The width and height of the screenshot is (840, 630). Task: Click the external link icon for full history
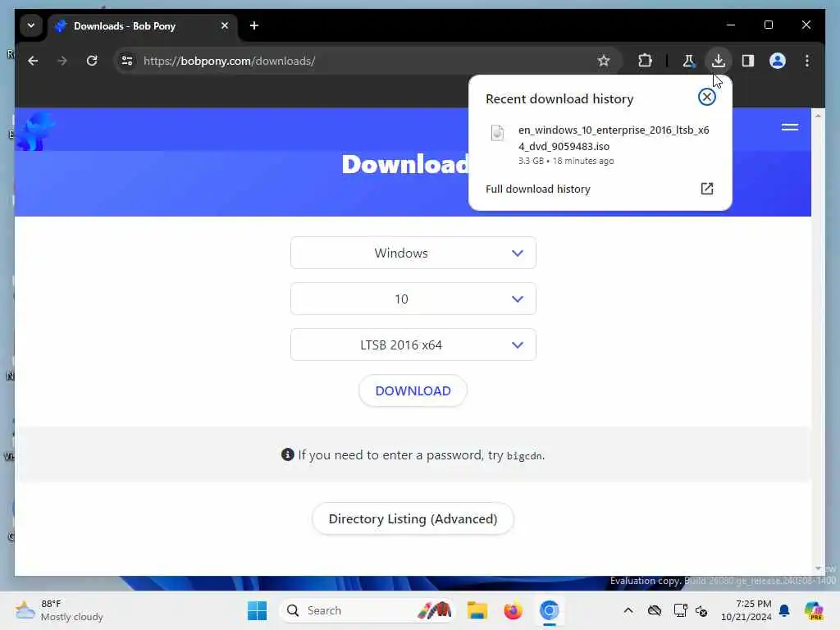click(706, 189)
